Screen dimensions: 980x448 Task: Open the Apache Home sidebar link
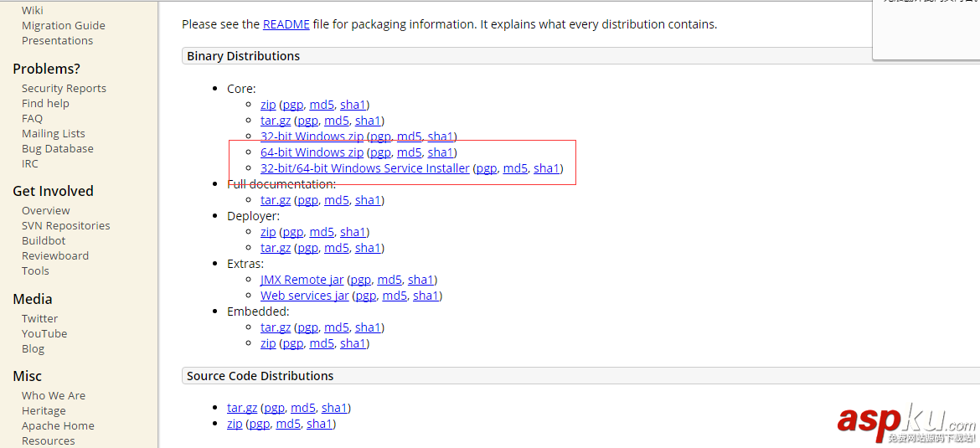pos(58,425)
